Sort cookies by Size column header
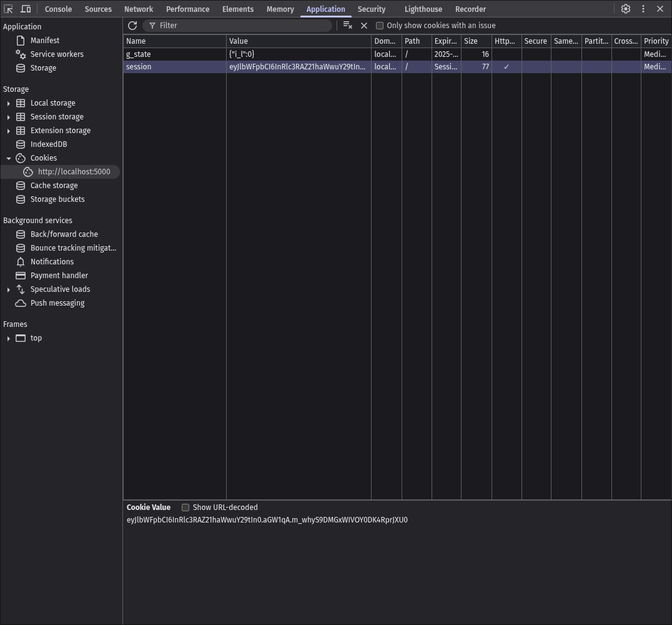Image resolution: width=672 pixels, height=625 pixels. (476, 41)
